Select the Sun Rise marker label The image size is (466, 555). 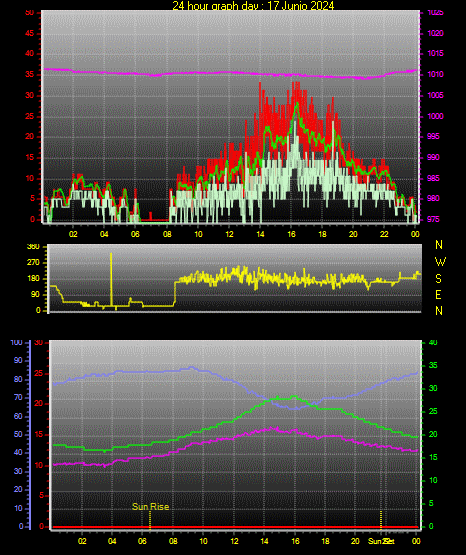150,507
